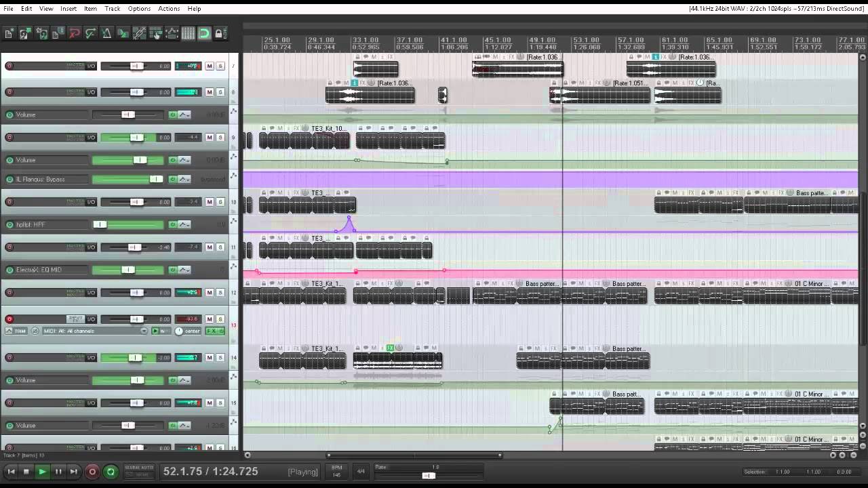Toggle IL Flangus Bypass envelope arm button

9,180
